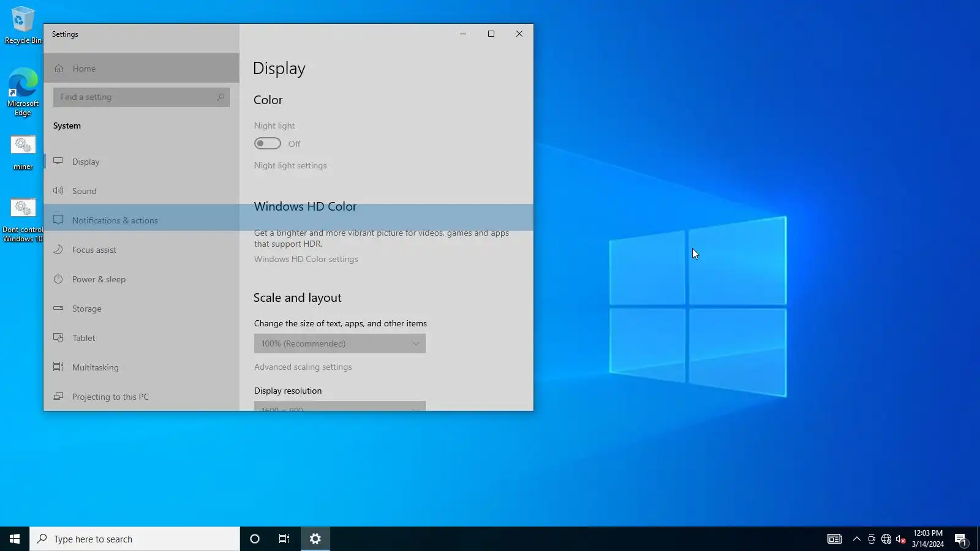
Task: Select the Recycle Bin desktop icon
Action: pyautogui.click(x=23, y=25)
